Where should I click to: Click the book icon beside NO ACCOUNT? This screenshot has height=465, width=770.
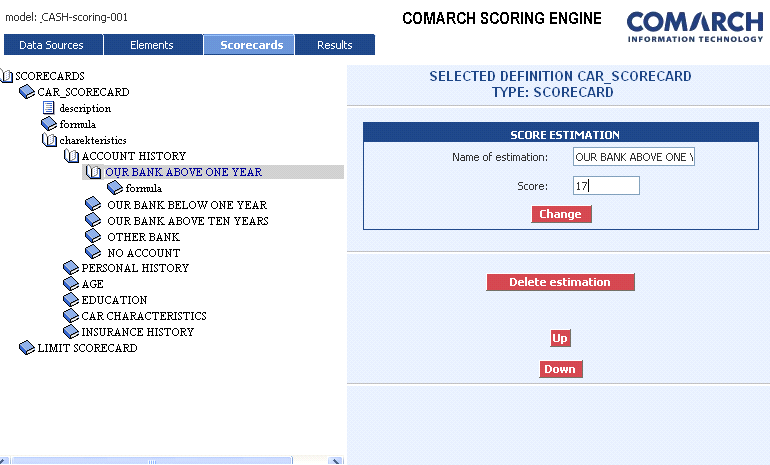pyautogui.click(x=93, y=253)
